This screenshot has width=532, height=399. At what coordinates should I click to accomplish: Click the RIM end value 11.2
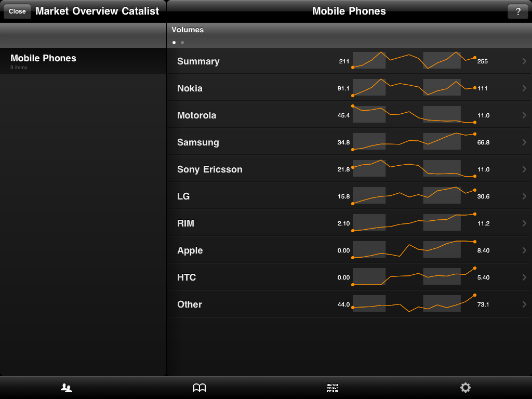point(483,223)
